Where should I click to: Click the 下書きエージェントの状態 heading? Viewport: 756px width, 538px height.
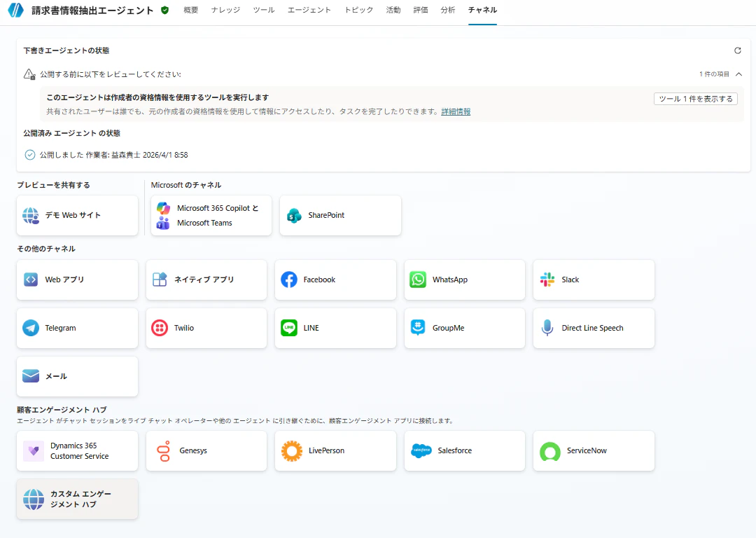coord(66,50)
